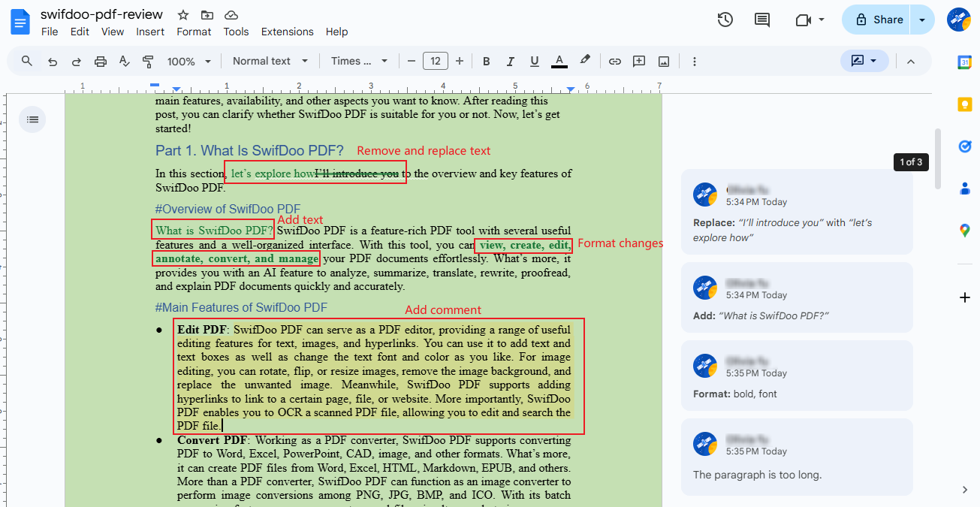Open the Format menu
The width and height of the screenshot is (980, 507).
pos(194,32)
